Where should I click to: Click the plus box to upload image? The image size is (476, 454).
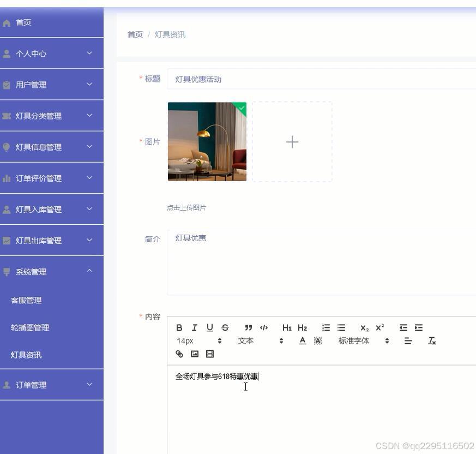[x=292, y=142]
